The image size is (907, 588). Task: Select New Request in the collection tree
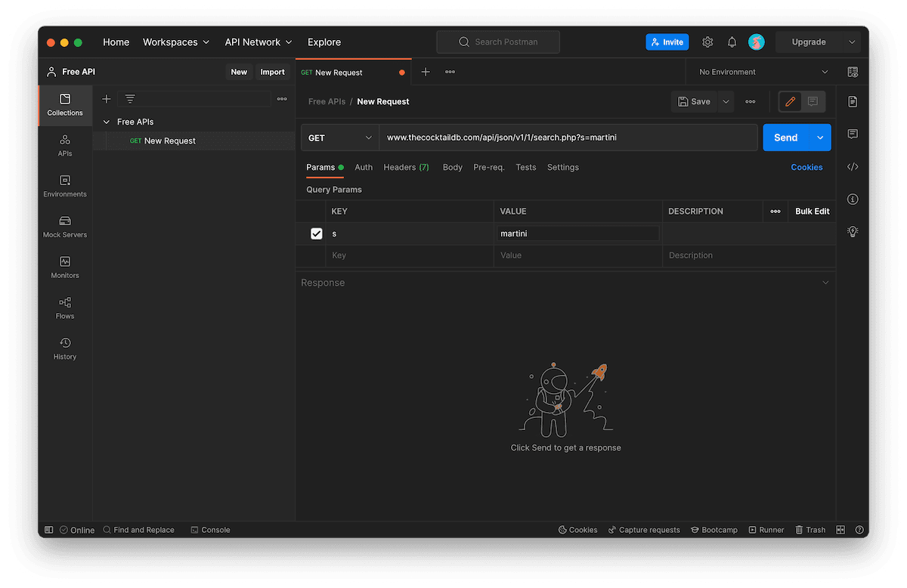pyautogui.click(x=170, y=141)
